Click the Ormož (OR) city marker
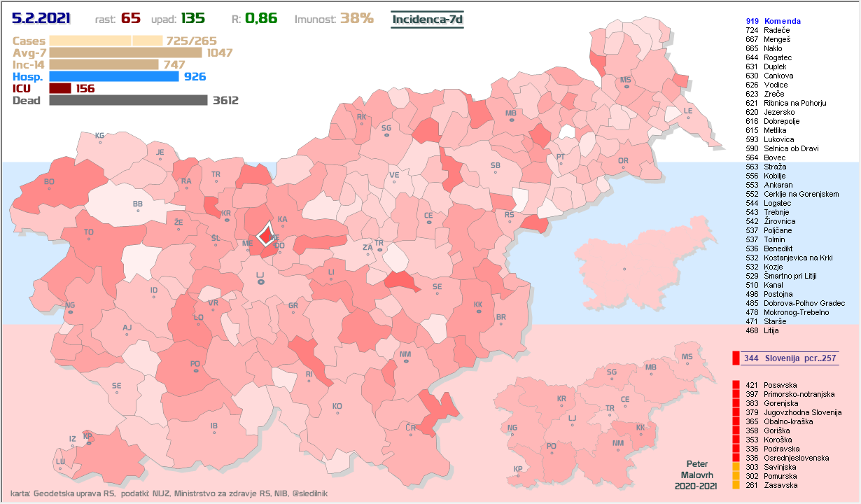 pos(623,167)
